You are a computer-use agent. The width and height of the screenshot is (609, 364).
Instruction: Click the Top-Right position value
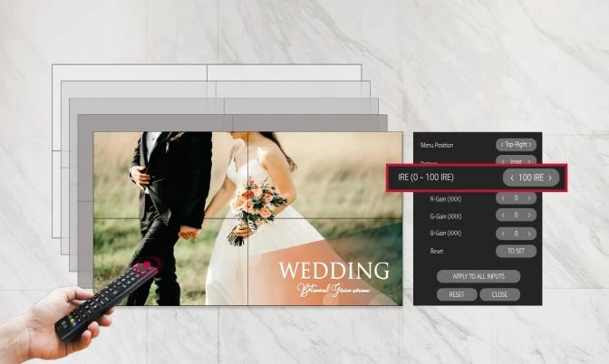pyautogui.click(x=517, y=145)
